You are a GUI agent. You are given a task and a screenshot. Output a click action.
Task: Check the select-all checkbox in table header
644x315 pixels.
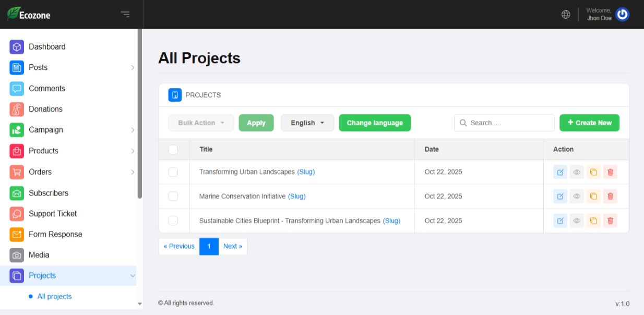click(173, 150)
